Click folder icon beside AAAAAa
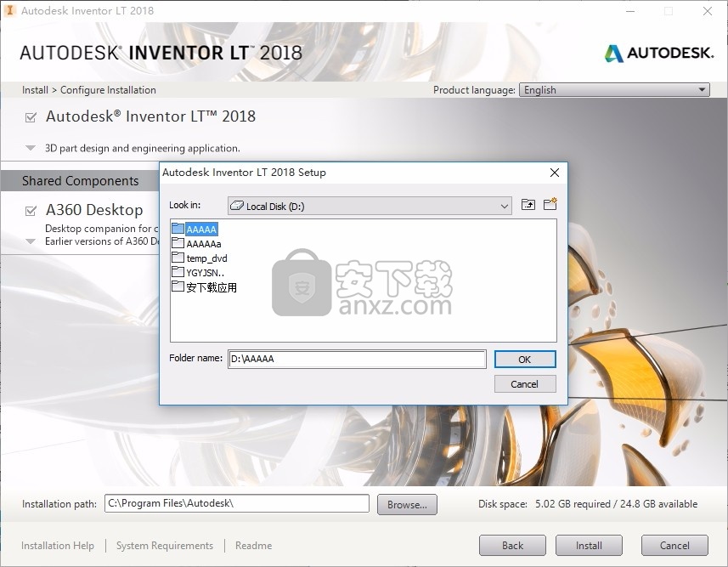Viewport: 728px width, 567px height. coord(178,242)
